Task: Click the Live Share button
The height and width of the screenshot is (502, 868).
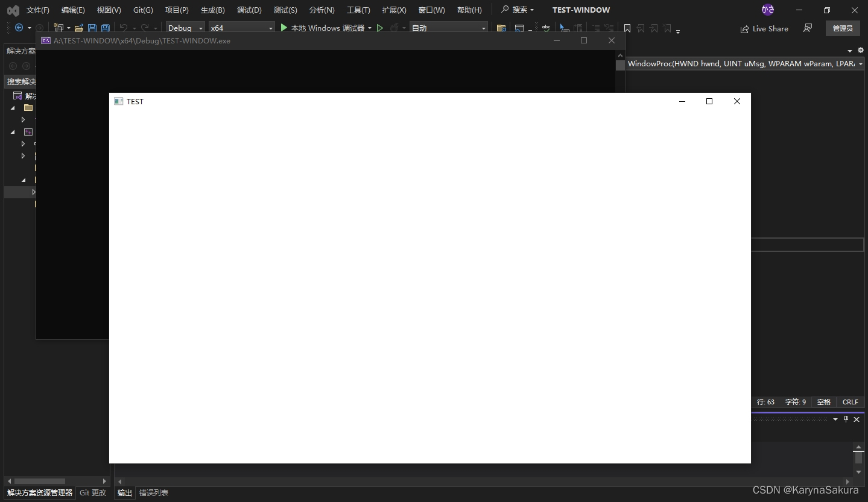Action: (x=764, y=28)
